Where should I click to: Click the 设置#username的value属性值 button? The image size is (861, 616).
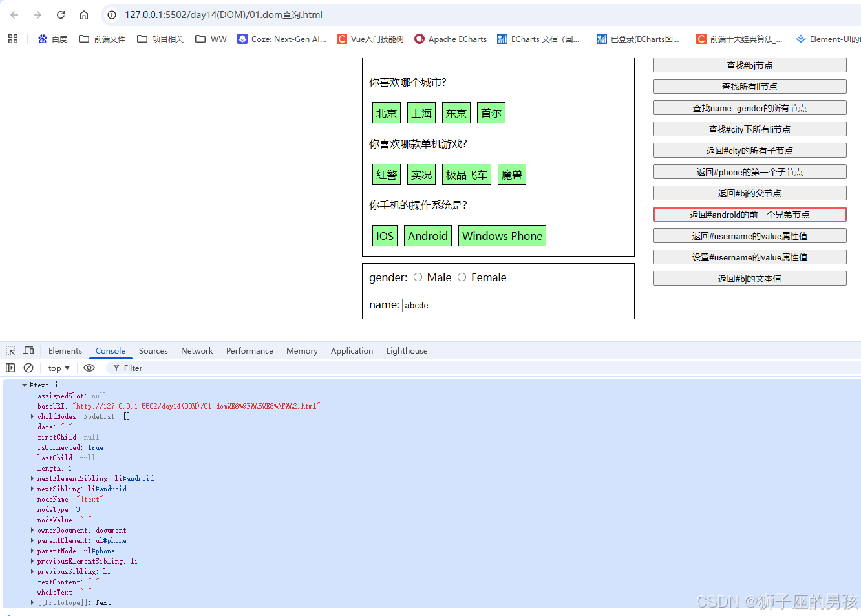pos(750,257)
